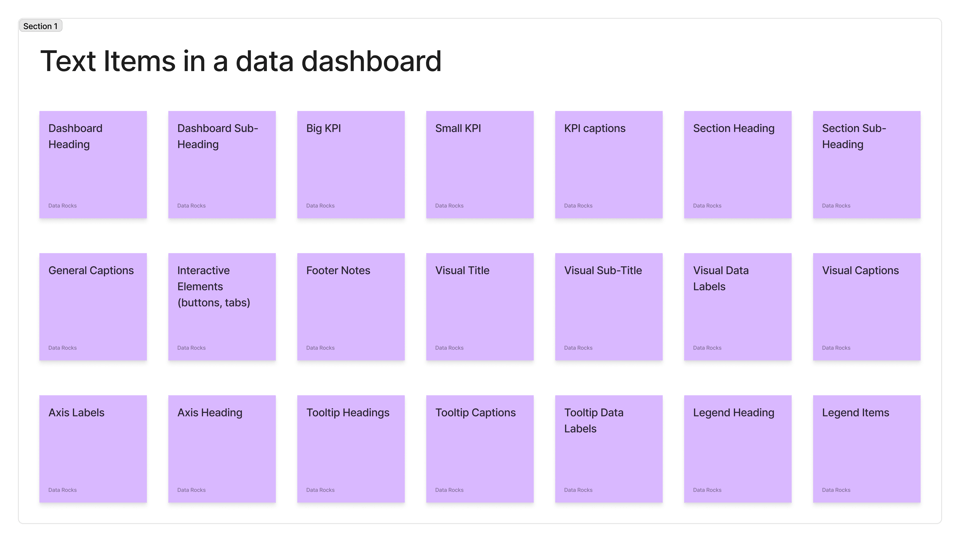Select the Dashboard Heading sticky note
The width and height of the screenshot is (960, 542).
coord(93,165)
